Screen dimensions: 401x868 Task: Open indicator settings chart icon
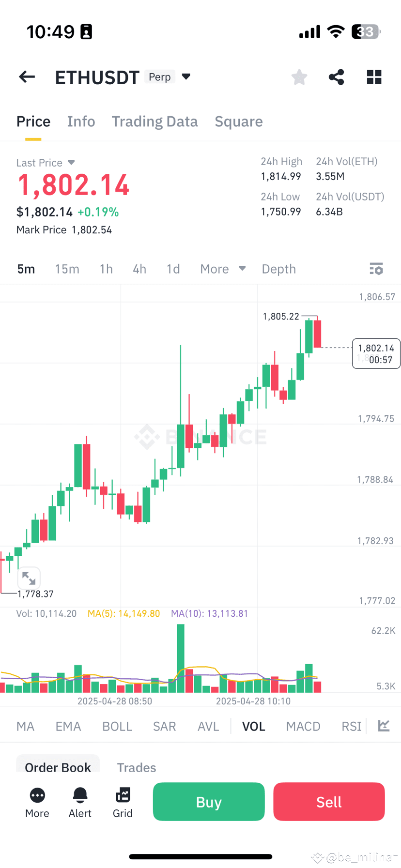tap(384, 726)
